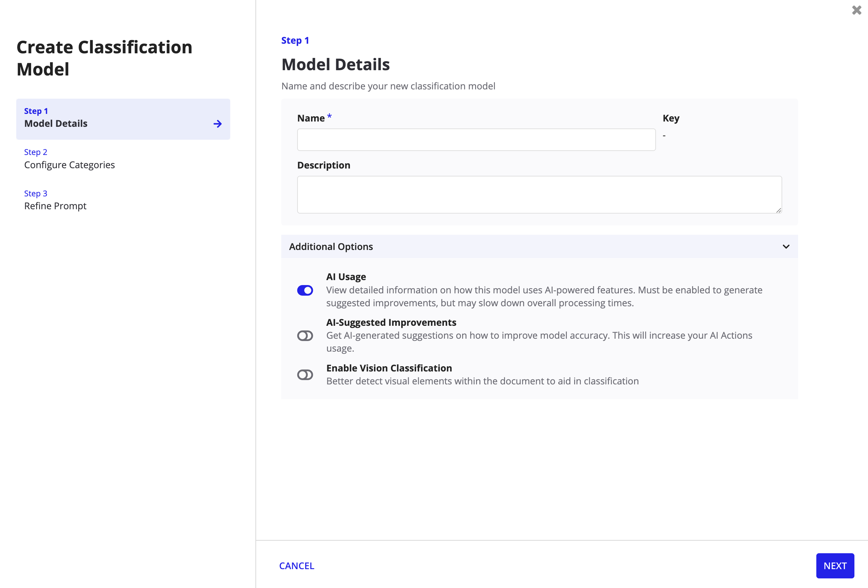The height and width of the screenshot is (588, 868).
Task: Select Step 1 Model Details in sidebar
Action: pyautogui.click(x=123, y=119)
